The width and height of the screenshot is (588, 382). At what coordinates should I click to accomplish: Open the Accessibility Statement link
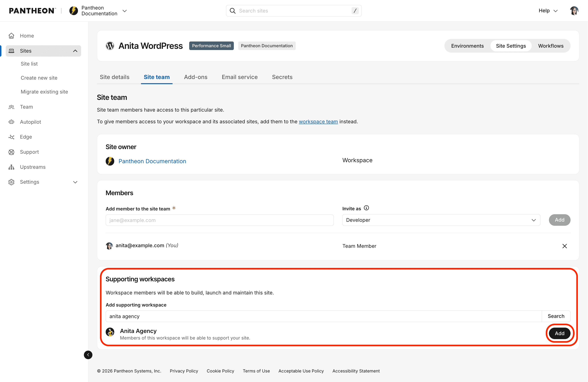point(356,371)
